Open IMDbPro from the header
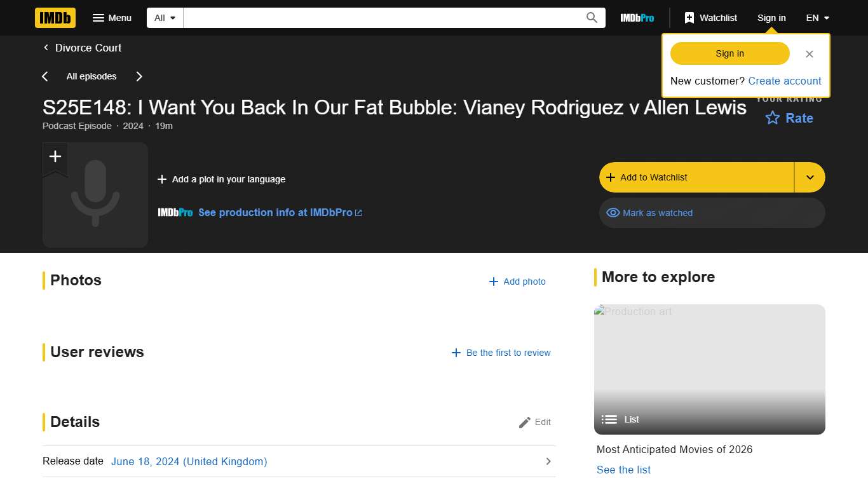The height and width of the screenshot is (488, 868). tap(637, 18)
